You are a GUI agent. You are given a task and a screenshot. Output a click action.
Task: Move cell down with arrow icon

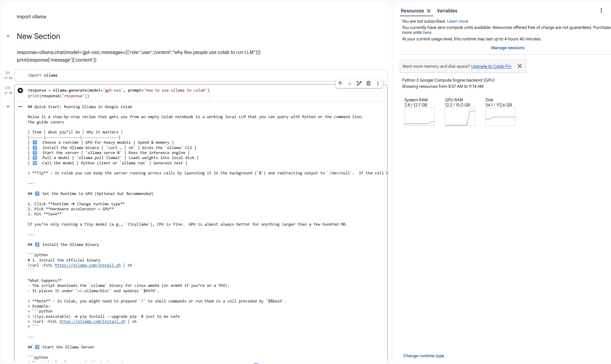[x=350, y=83]
